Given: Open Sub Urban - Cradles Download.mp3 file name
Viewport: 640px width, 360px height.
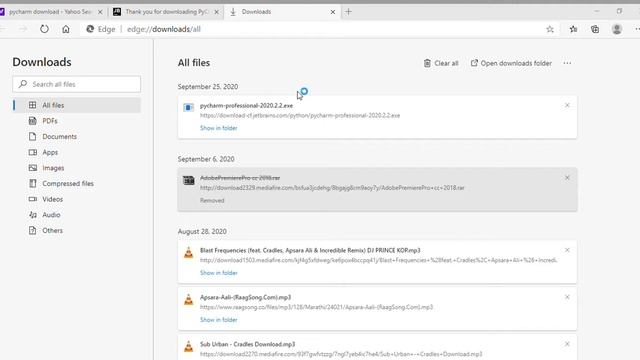Looking at the screenshot, I should tap(247, 344).
